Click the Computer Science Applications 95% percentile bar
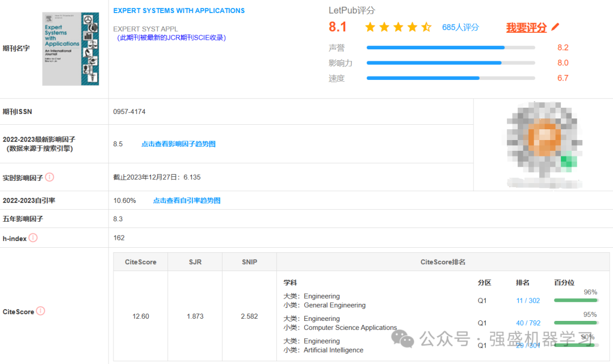 [x=576, y=323]
